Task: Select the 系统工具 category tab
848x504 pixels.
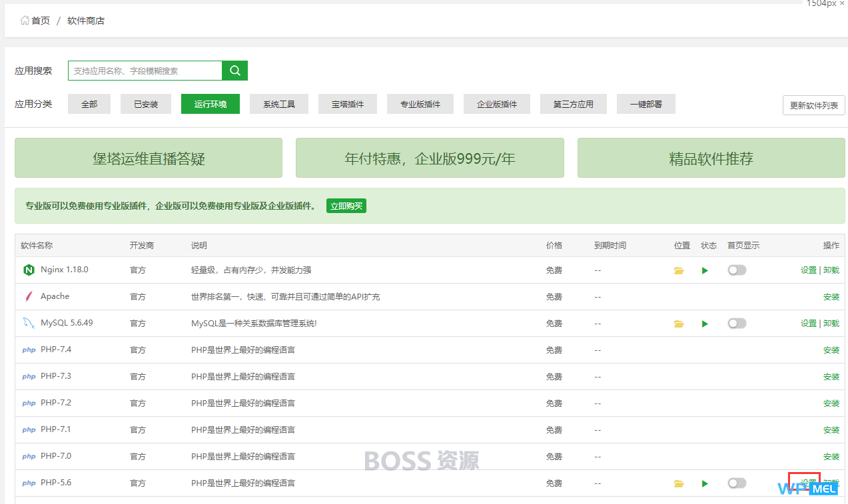Action: [x=279, y=104]
